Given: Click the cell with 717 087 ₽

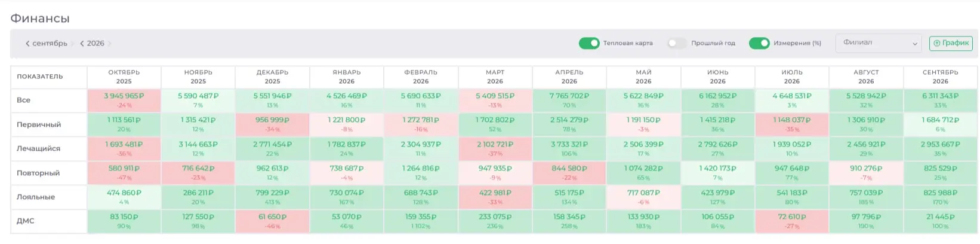Looking at the screenshot, I should coord(643,197).
